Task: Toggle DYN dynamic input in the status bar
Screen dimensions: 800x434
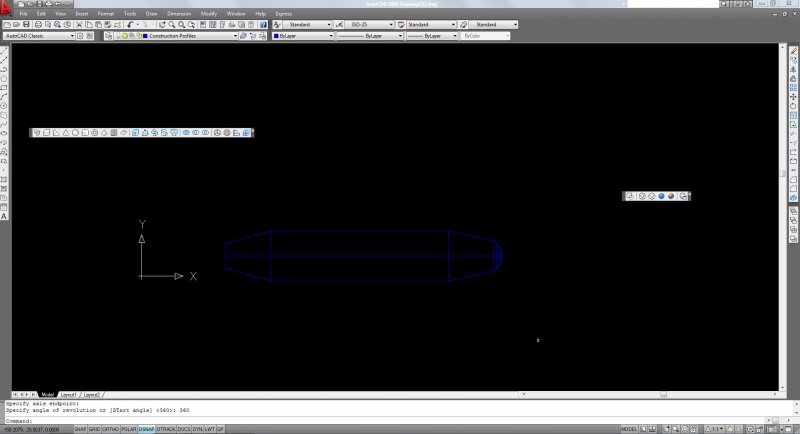Action: (x=197, y=429)
